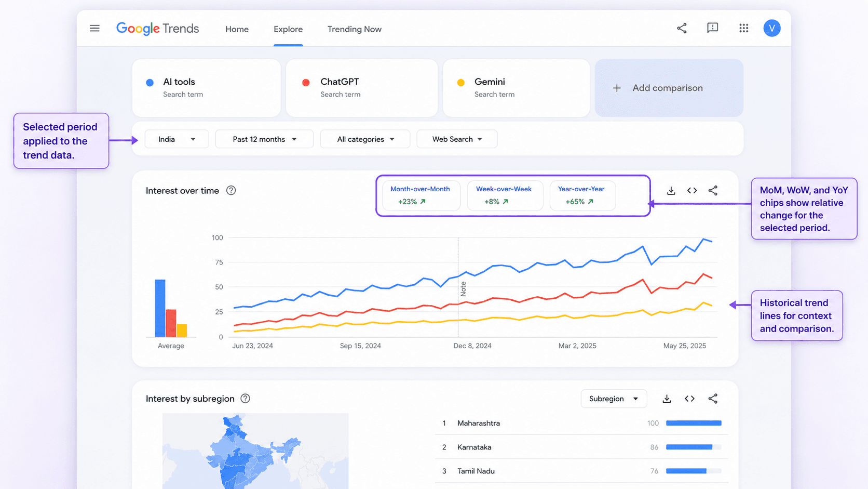Share the Interest by subregion card
This screenshot has width=868, height=489.
(713, 399)
